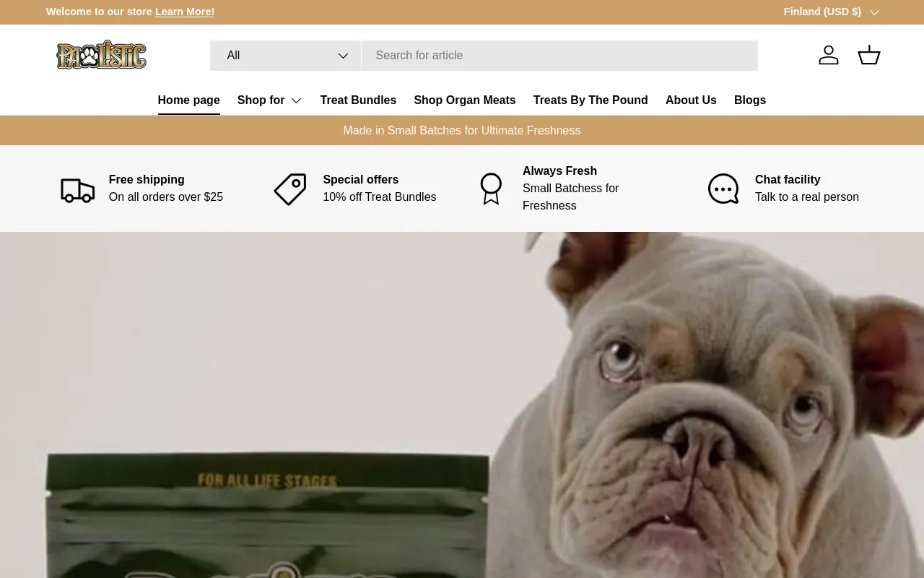Screen dimensions: 924x578
Task: Open the Blogs section
Action: click(x=749, y=100)
